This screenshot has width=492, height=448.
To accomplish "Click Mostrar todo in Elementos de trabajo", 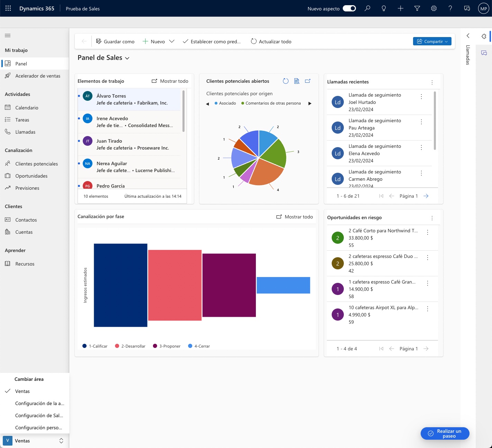I will tap(170, 81).
